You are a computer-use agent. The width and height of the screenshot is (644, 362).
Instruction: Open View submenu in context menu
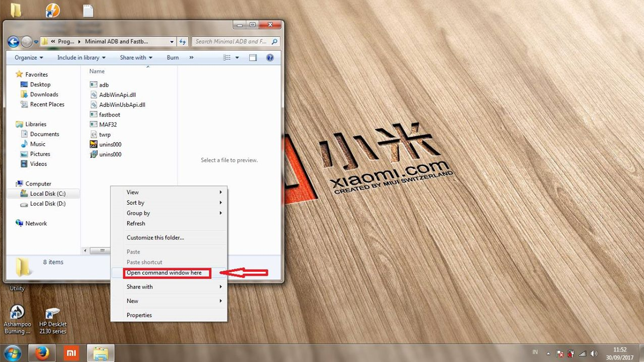coord(169,192)
